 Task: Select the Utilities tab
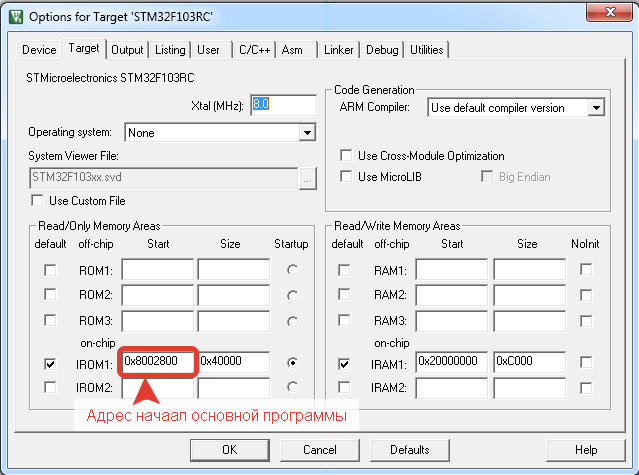427,50
